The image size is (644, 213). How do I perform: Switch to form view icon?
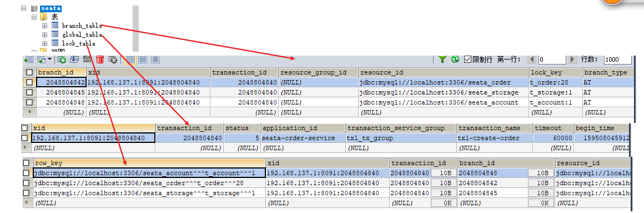(x=143, y=59)
